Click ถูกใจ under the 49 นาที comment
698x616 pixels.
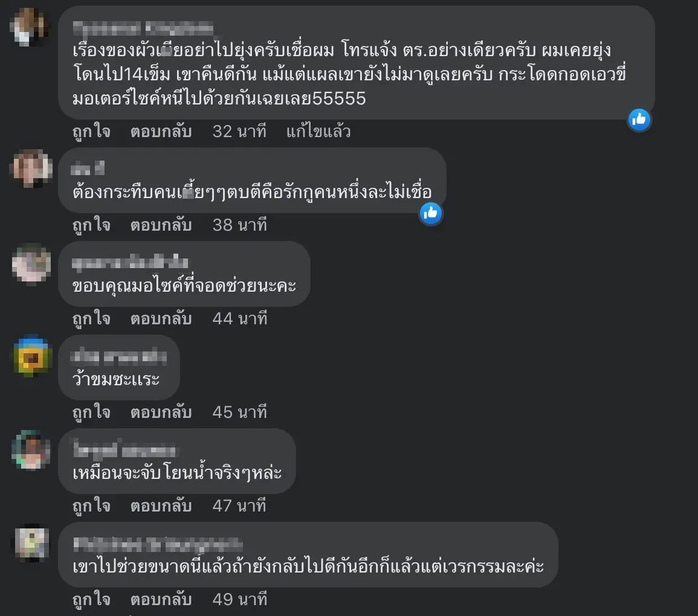pyautogui.click(x=91, y=600)
